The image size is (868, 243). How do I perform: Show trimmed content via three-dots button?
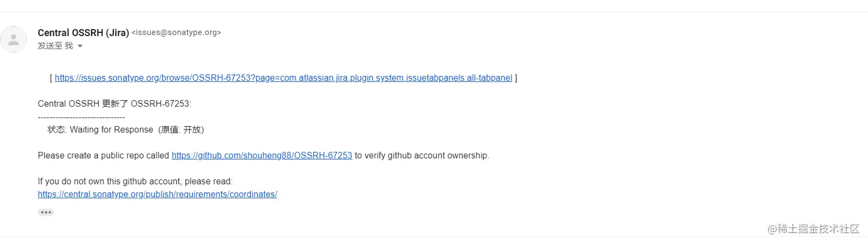(46, 212)
